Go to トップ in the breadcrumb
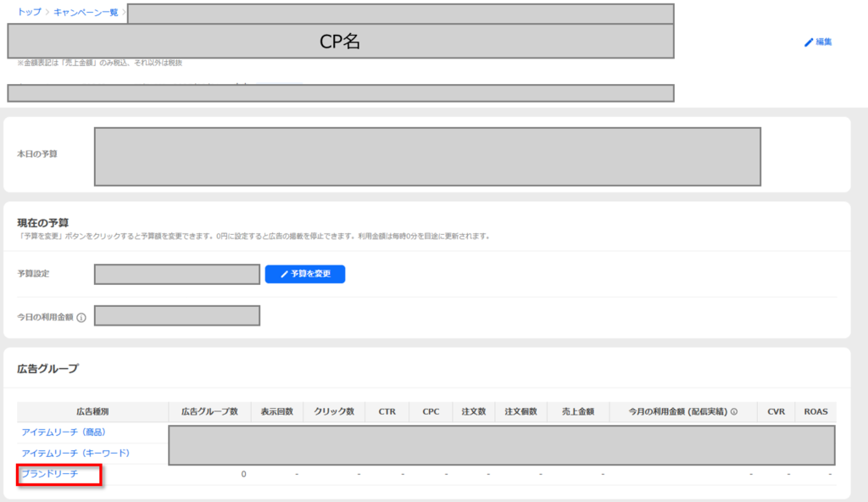 [28, 13]
